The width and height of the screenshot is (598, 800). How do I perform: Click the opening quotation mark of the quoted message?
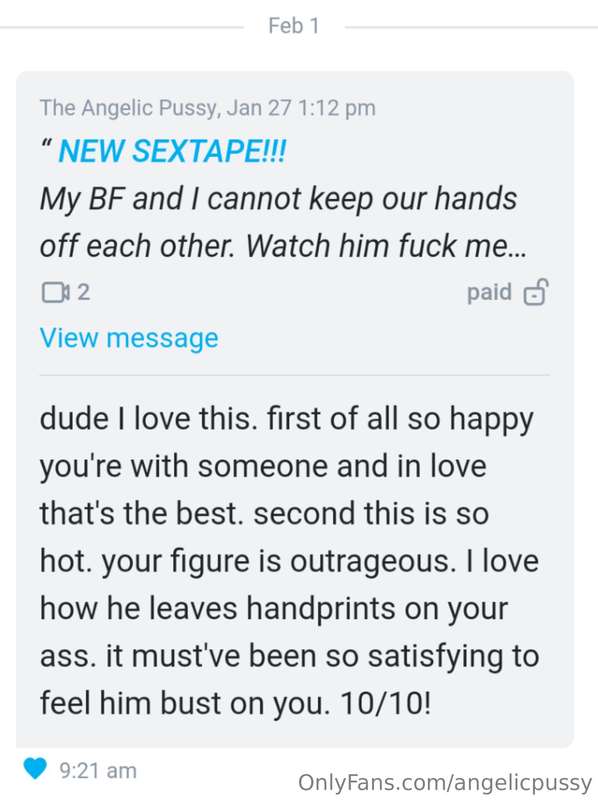45,144
